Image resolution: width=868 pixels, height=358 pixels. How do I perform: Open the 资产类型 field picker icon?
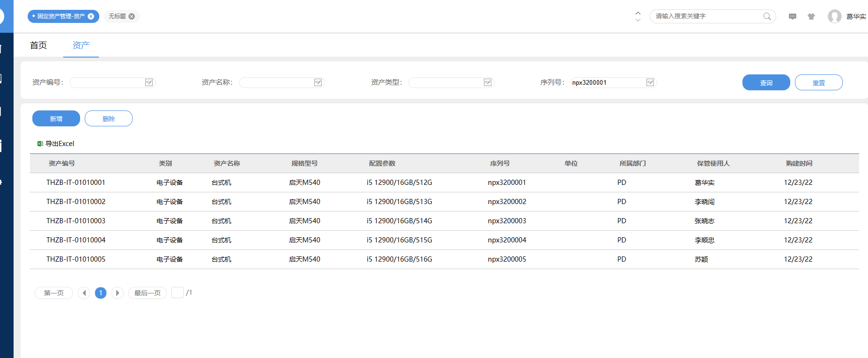coord(488,82)
